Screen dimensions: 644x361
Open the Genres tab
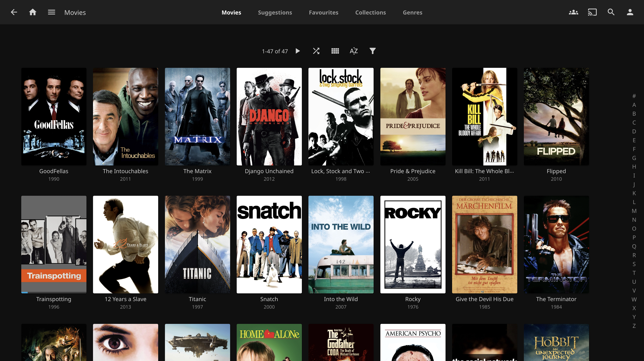(x=412, y=12)
